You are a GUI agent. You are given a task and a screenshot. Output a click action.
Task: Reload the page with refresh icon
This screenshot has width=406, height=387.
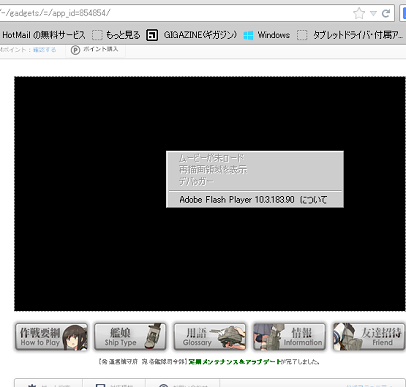click(x=386, y=13)
